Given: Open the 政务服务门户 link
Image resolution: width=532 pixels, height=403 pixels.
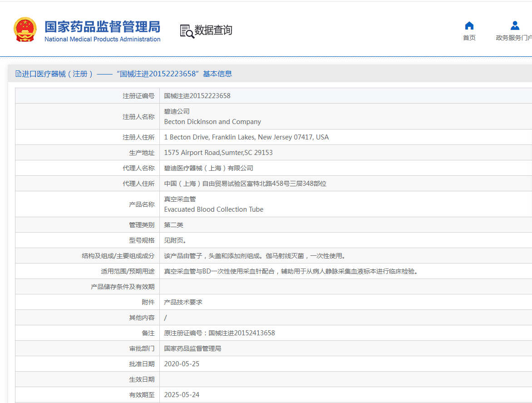Looking at the screenshot, I should (514, 38).
